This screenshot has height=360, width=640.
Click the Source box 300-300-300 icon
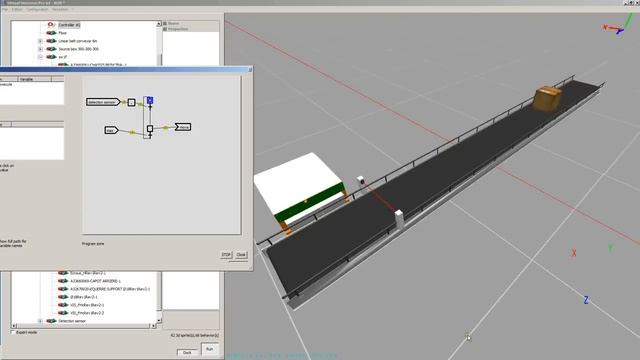coord(51,49)
